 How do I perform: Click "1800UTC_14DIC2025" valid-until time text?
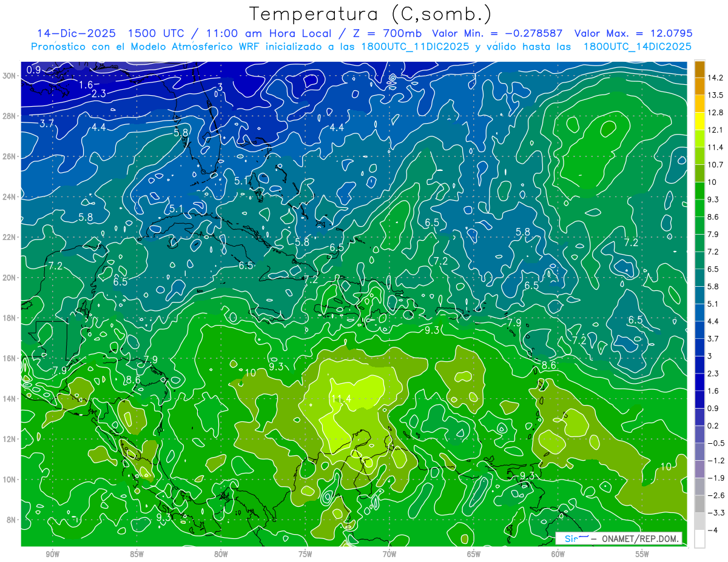coord(637,47)
